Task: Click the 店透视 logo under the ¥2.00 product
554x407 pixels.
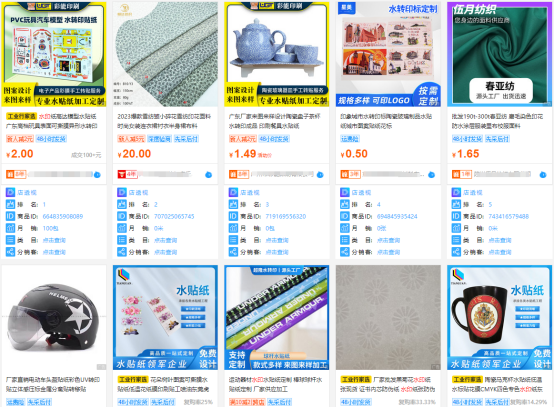Action: click(10, 192)
